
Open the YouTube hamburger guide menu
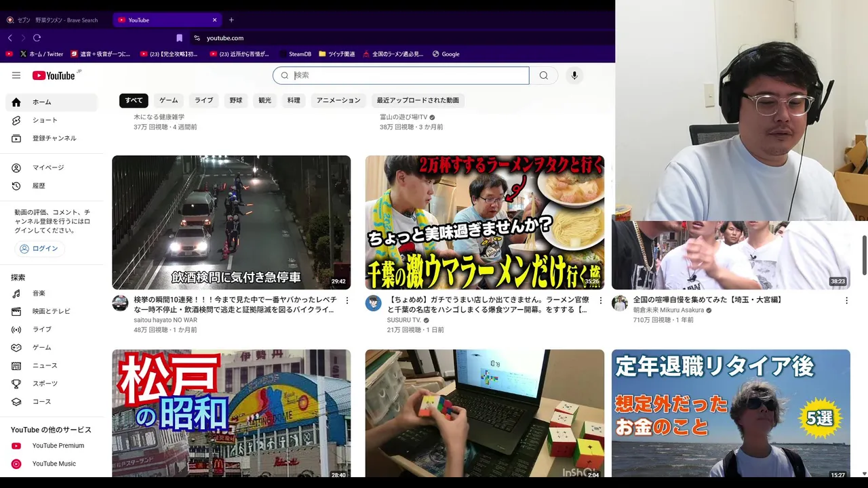coord(16,75)
